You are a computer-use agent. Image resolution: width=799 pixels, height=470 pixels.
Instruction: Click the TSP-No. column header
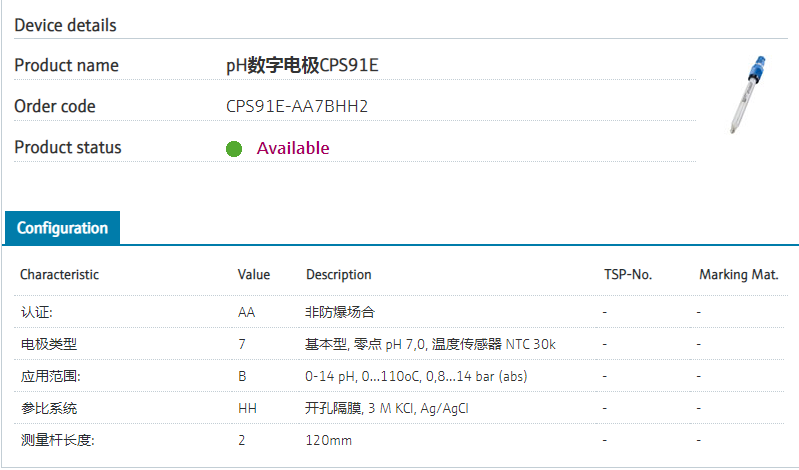[628, 275]
